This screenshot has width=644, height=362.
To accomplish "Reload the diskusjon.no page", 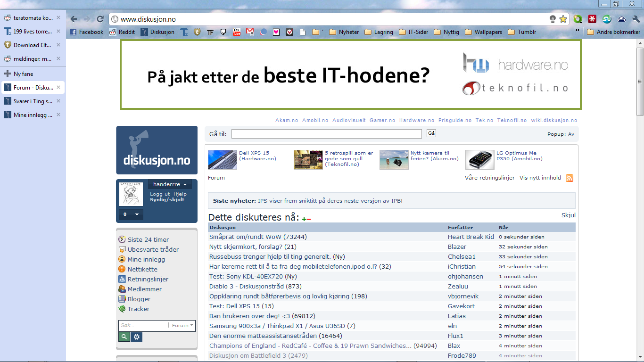I will coord(100,19).
